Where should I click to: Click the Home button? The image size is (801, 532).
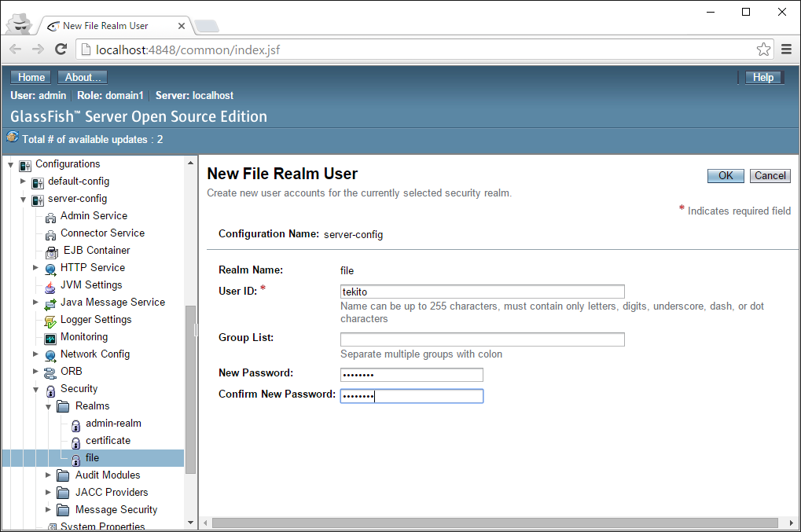pyautogui.click(x=31, y=77)
